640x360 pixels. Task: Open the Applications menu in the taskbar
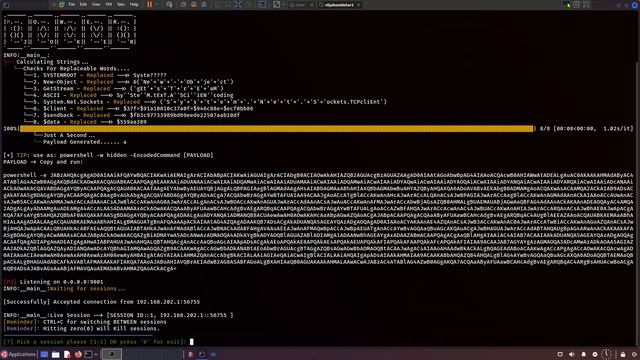pyautogui.click(x=18, y=354)
